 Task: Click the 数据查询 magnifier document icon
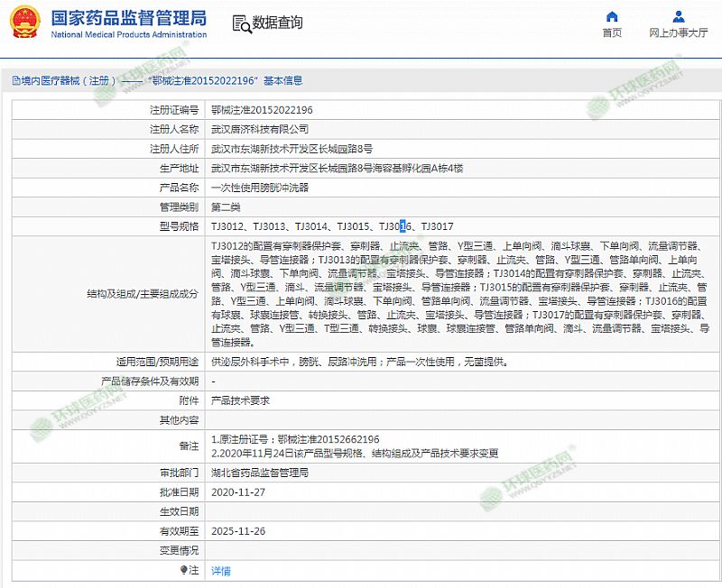point(240,23)
